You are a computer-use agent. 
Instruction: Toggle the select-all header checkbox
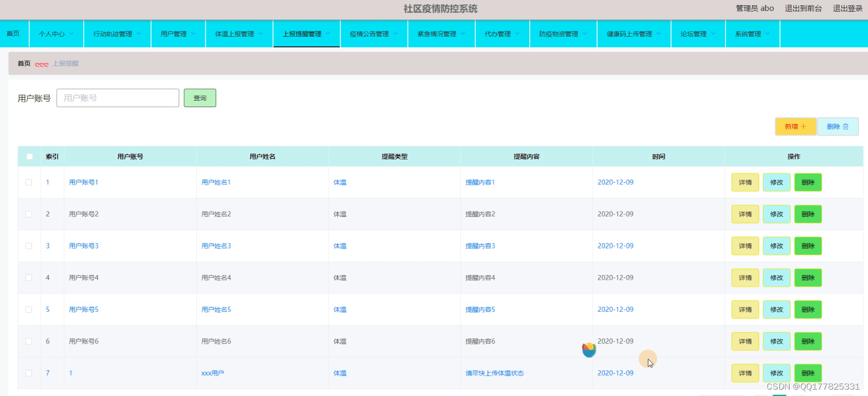(x=29, y=157)
